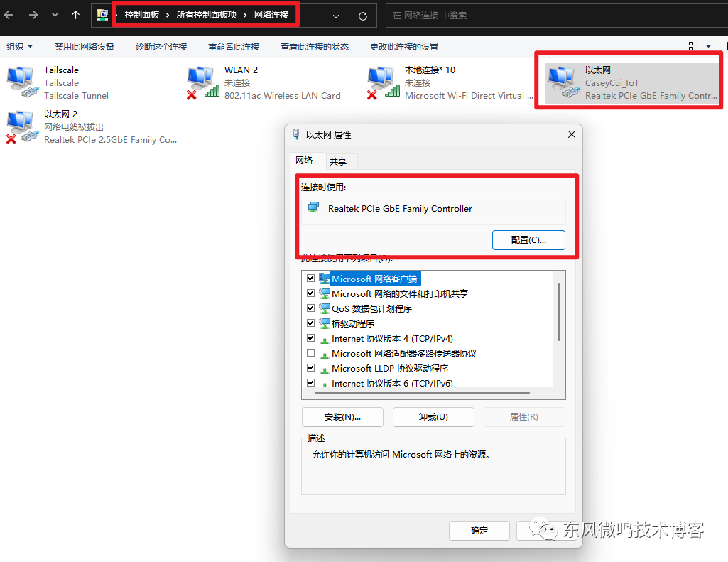Confirm with the 确定 button

point(479,531)
